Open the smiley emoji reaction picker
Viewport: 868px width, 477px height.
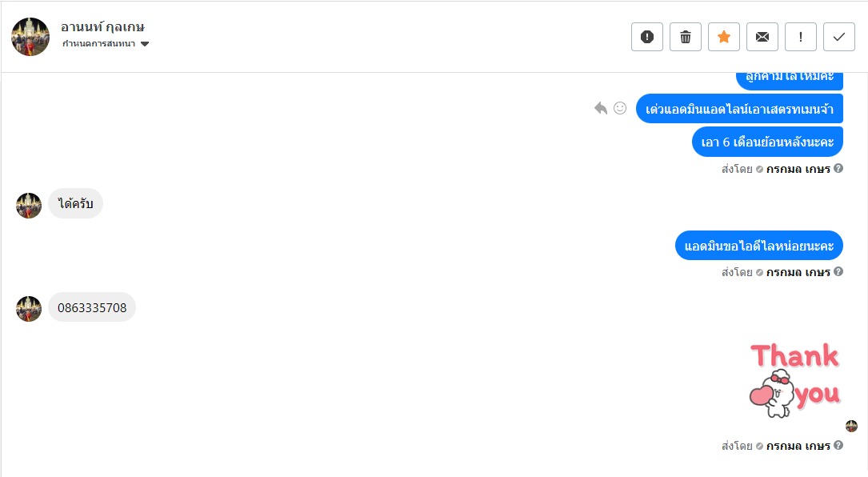coord(620,108)
